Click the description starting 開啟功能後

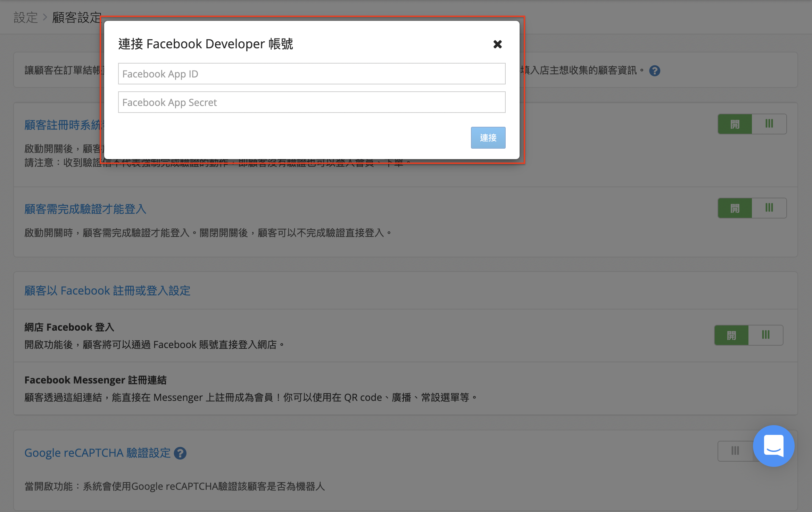[x=155, y=345]
